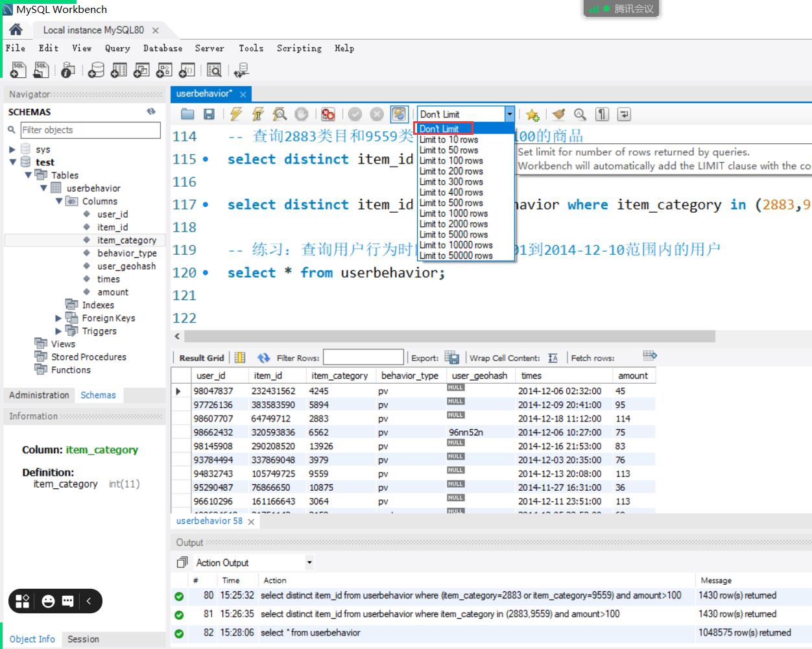Open the Tencent Meeting floating bar
Image resolution: width=812 pixels, height=649 pixels.
621,8
